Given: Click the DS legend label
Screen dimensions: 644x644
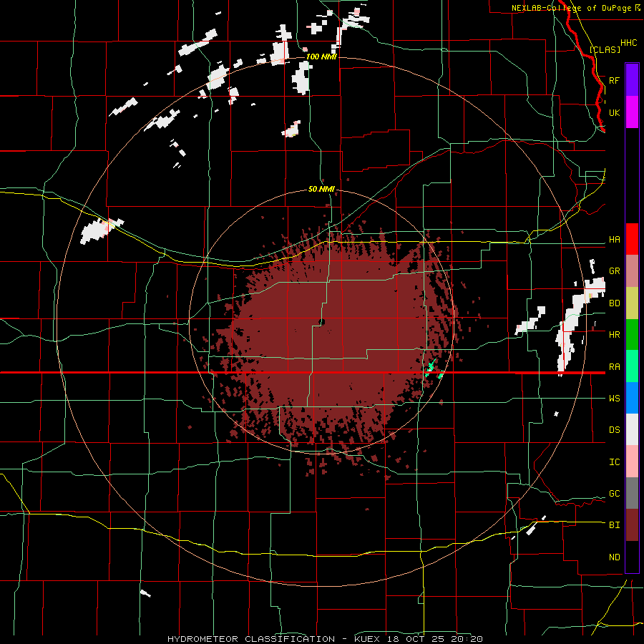Looking at the screenshot, I should click(x=614, y=430).
